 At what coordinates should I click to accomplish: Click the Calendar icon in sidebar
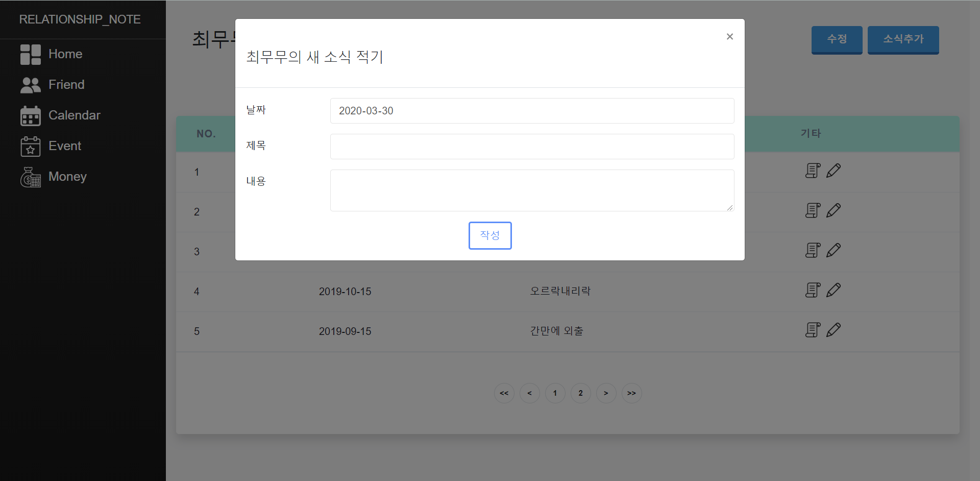pyautogui.click(x=30, y=115)
